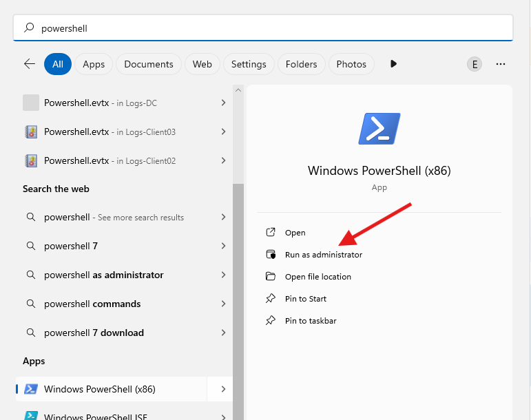Click the back arrow icon

(30, 64)
